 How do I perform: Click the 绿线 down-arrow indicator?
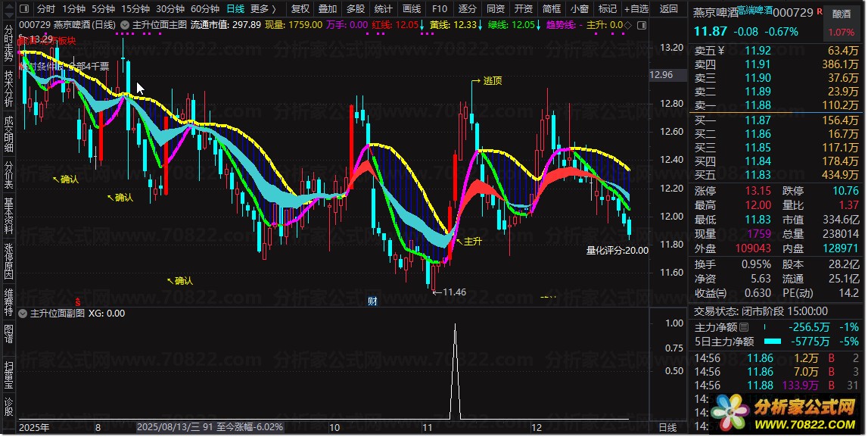(539, 25)
